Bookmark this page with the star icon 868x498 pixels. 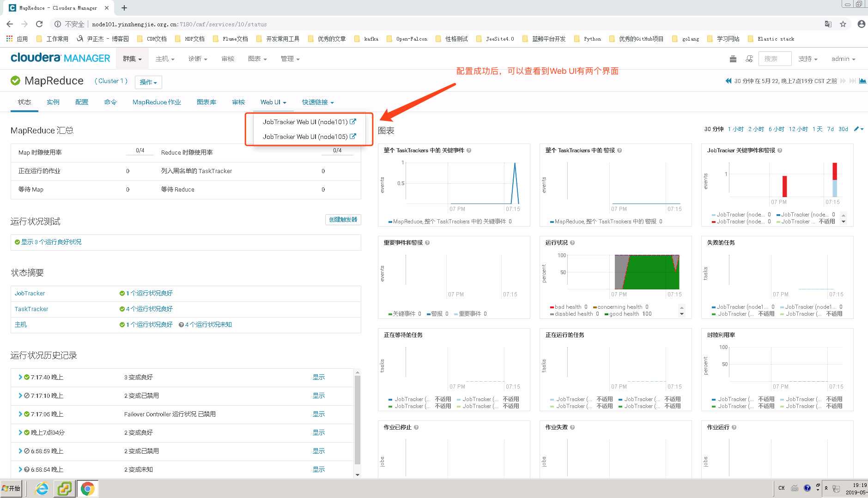(x=843, y=24)
